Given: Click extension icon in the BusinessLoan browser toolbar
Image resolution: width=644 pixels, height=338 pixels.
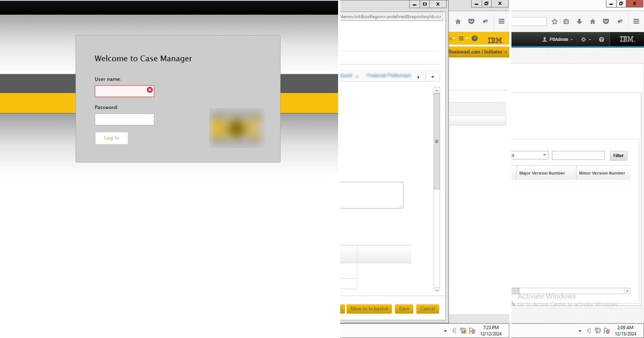Looking at the screenshot, I should [485, 21].
